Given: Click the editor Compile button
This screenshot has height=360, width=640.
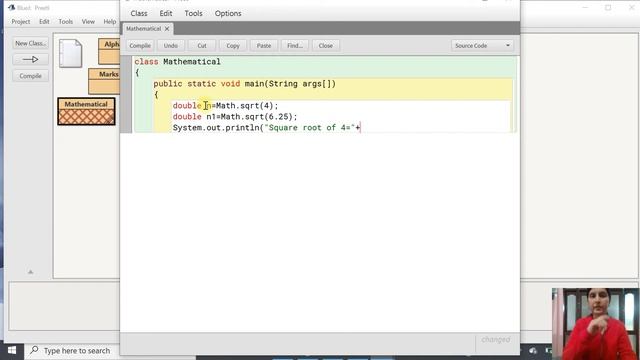Looking at the screenshot, I should pyautogui.click(x=140, y=46).
